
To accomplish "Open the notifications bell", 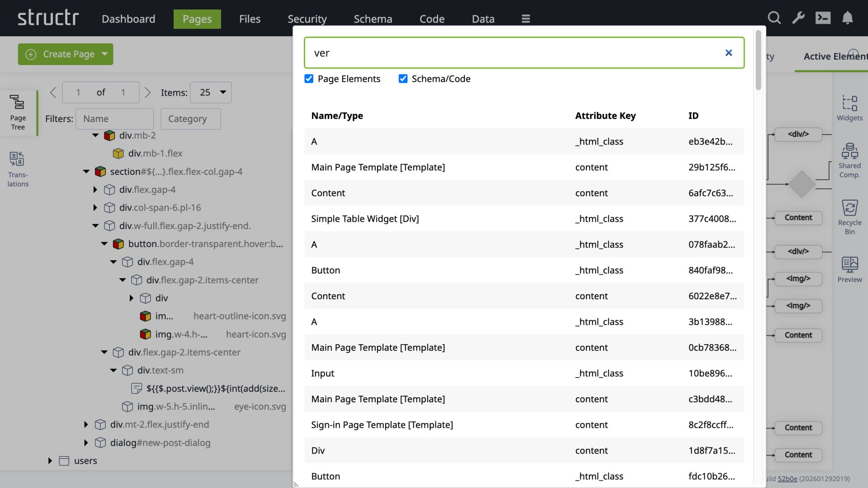I will (848, 18).
